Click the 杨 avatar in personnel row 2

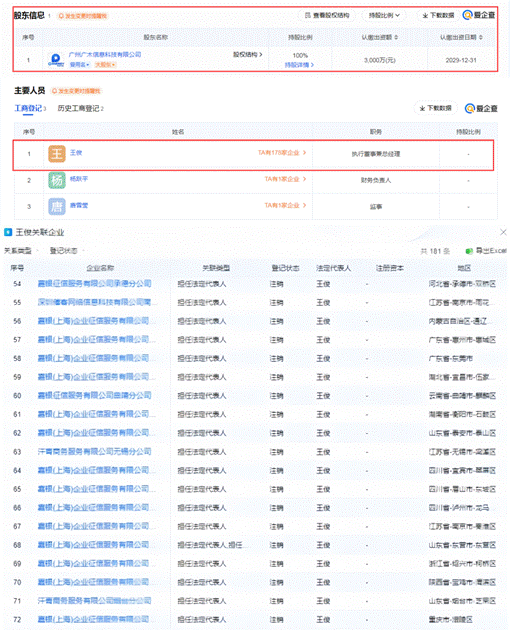pyautogui.click(x=57, y=180)
